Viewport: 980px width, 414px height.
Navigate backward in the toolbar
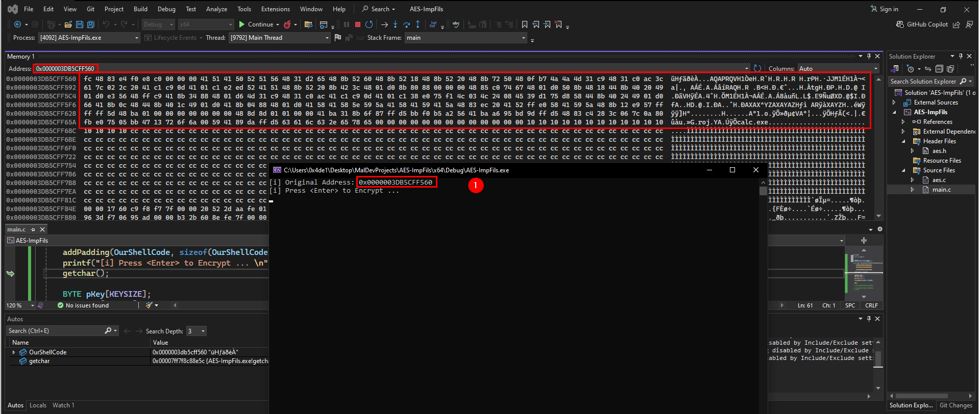click(x=17, y=24)
